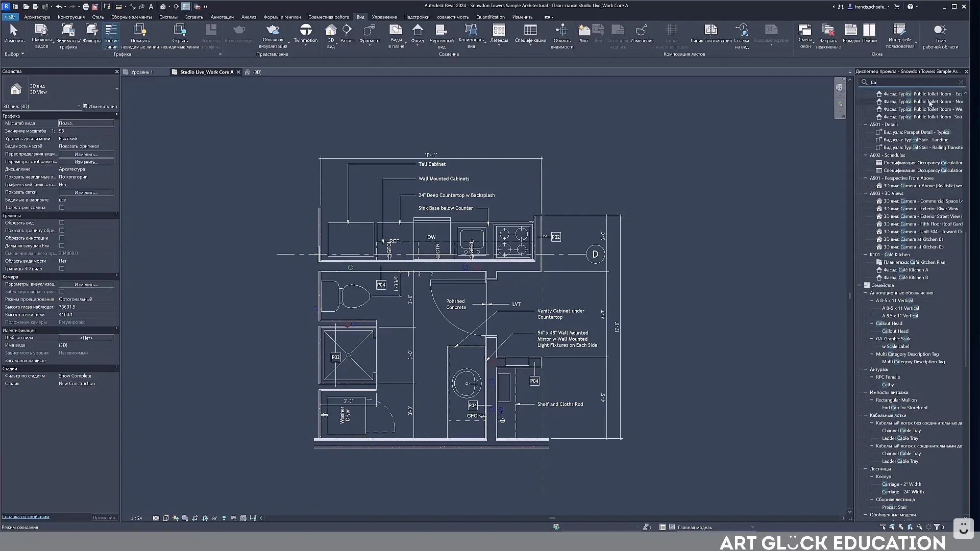Close inactive views (Закрыть неактивные)
Viewport: 980px width, 551px height.
click(828, 36)
